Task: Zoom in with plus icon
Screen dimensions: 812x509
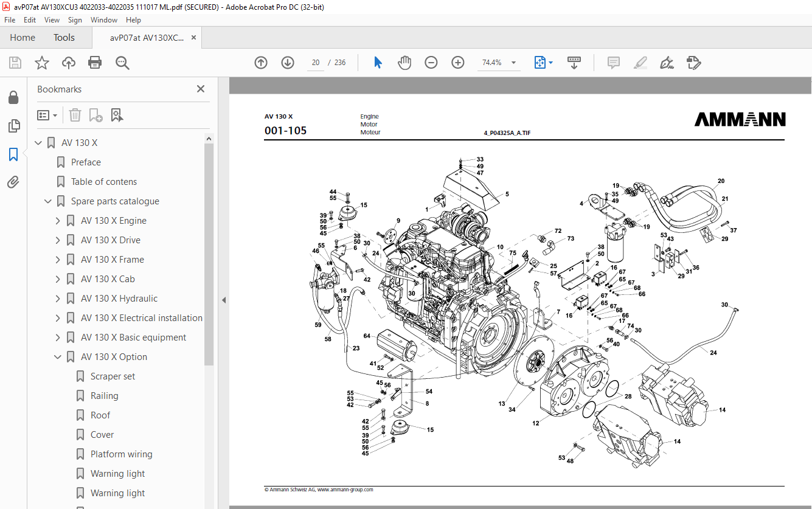Action: click(x=458, y=63)
